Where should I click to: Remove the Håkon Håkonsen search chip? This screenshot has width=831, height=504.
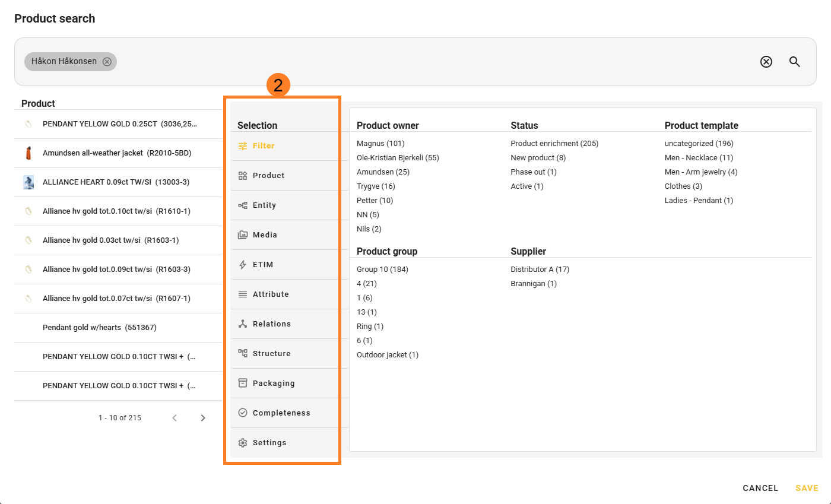[x=107, y=62]
